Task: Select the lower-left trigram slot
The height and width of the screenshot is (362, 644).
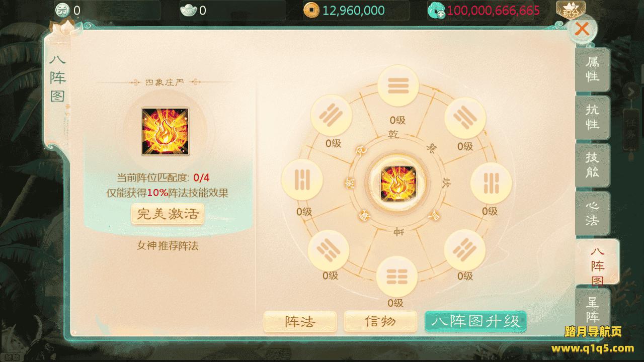Action: 328,250
